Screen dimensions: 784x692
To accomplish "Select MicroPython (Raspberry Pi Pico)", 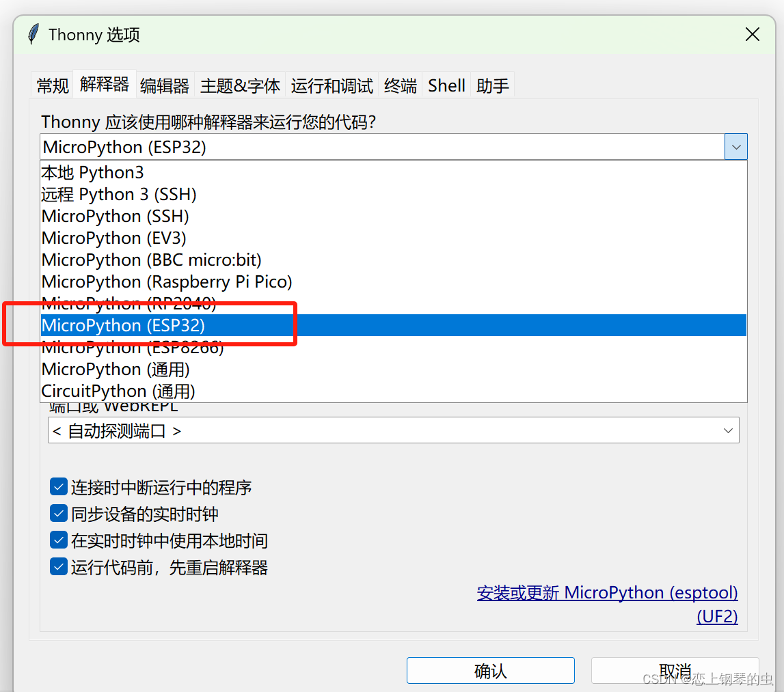I will 394,282.
